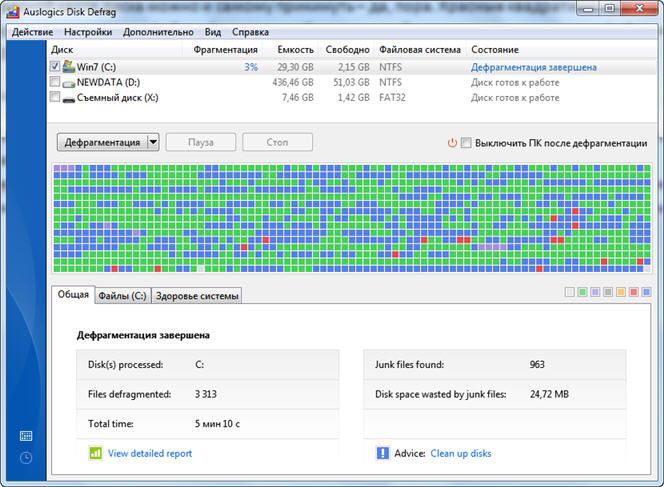Screen dimensions: 664x487
Task: Open the Действие menu
Action: click(33, 32)
